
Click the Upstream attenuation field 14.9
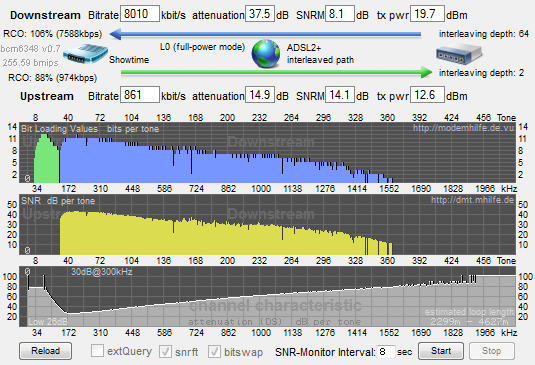pos(260,95)
